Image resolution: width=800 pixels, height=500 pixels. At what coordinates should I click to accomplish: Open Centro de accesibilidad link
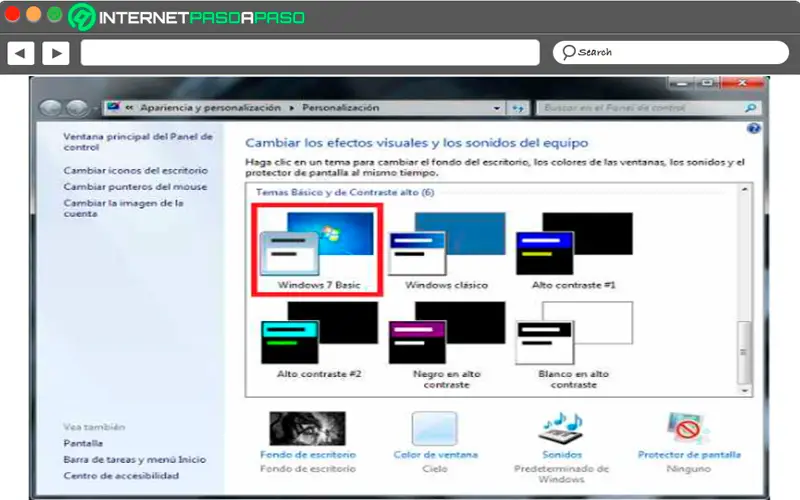point(121,476)
